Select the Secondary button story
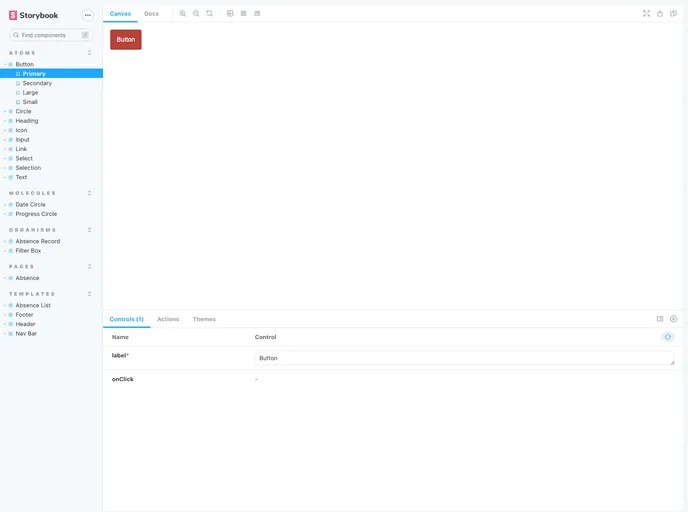This screenshot has height=512, width=688. click(x=37, y=83)
